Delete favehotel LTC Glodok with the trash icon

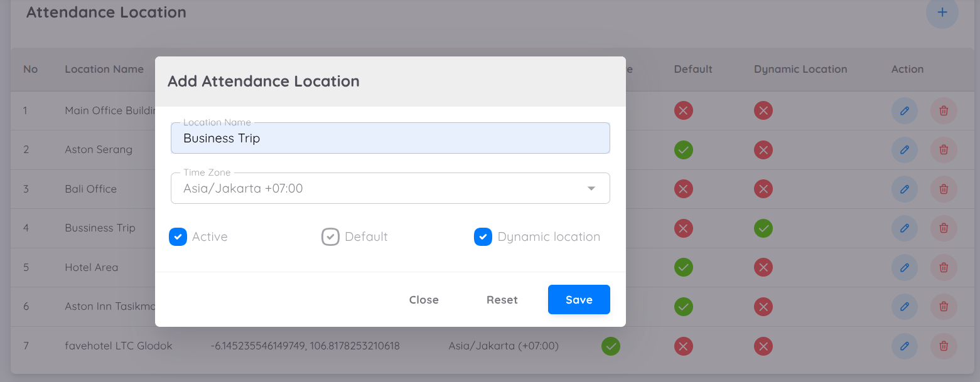(x=943, y=346)
